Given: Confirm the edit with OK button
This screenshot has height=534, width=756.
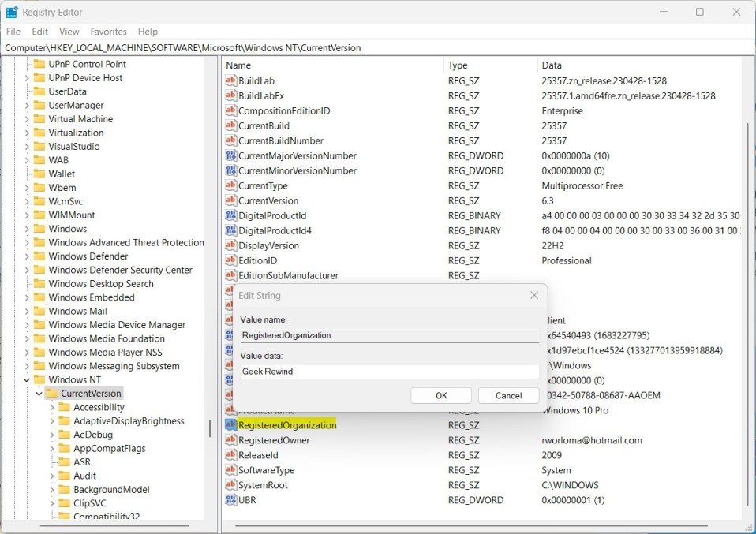Looking at the screenshot, I should [441, 396].
